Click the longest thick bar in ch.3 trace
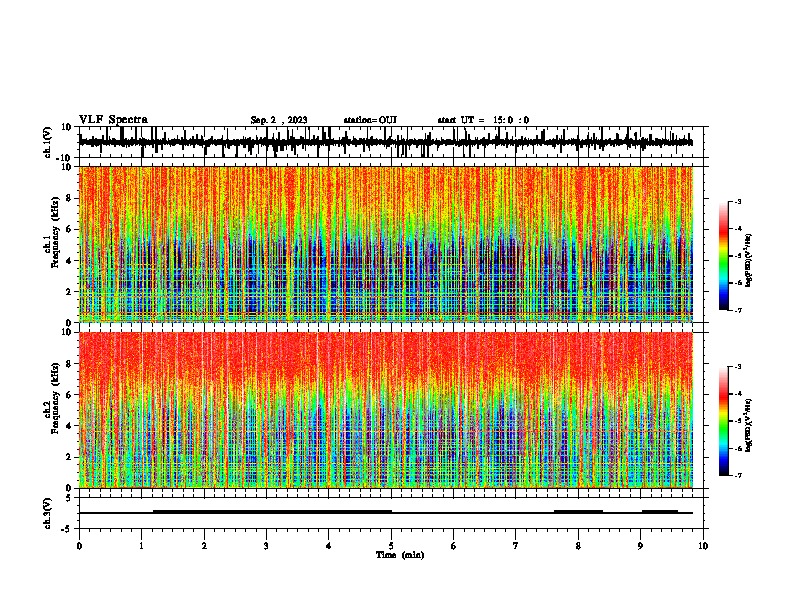The width and height of the screenshot is (792, 612). coord(272,512)
